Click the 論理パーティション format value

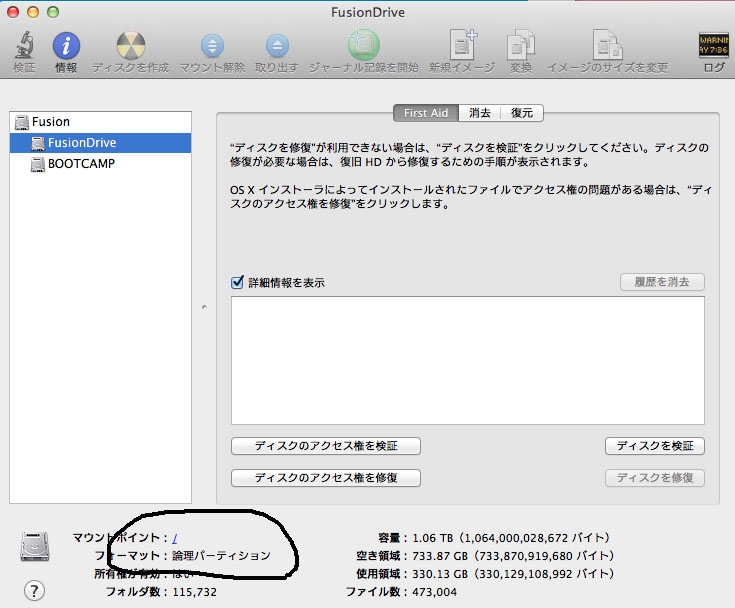221,556
